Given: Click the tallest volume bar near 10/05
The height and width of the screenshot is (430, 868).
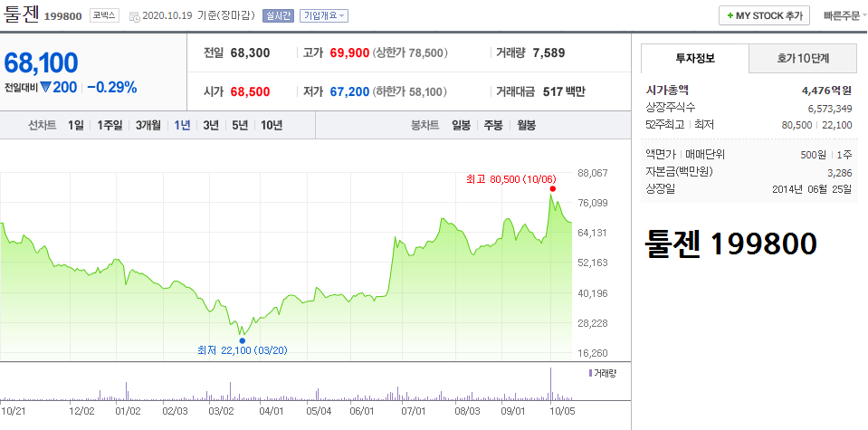Looking at the screenshot, I should point(551,384).
